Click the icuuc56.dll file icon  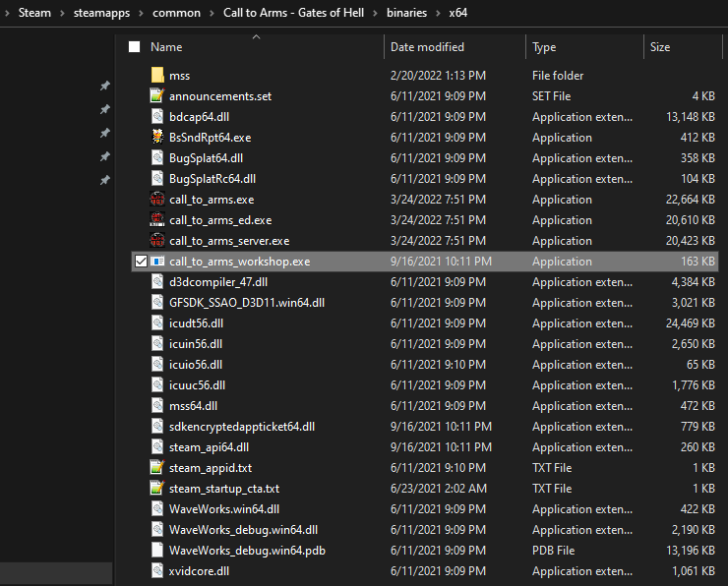click(x=157, y=384)
